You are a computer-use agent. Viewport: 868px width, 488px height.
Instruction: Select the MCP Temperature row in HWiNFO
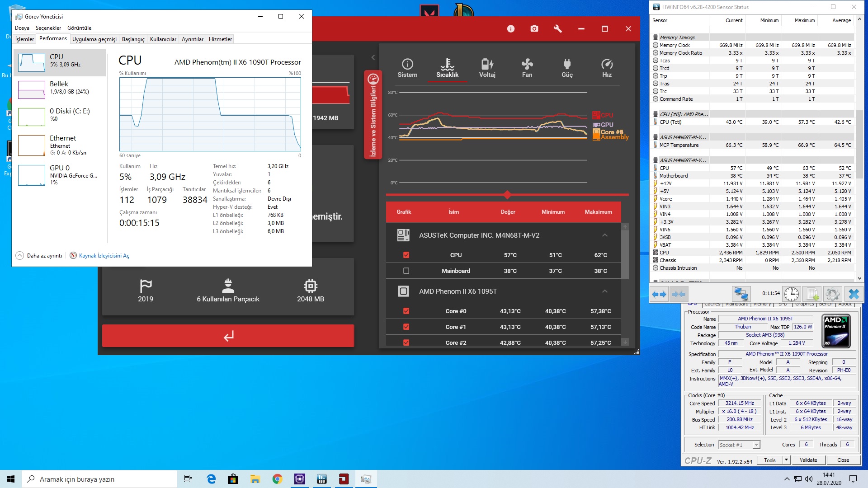point(753,145)
